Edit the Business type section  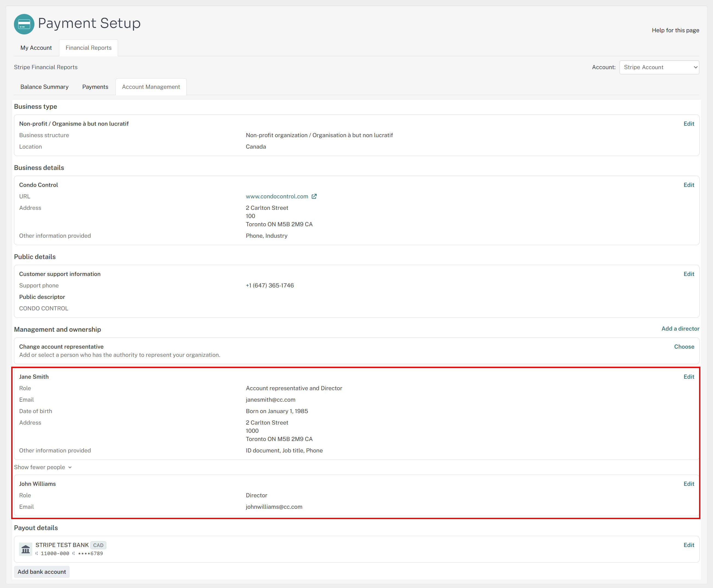(689, 124)
